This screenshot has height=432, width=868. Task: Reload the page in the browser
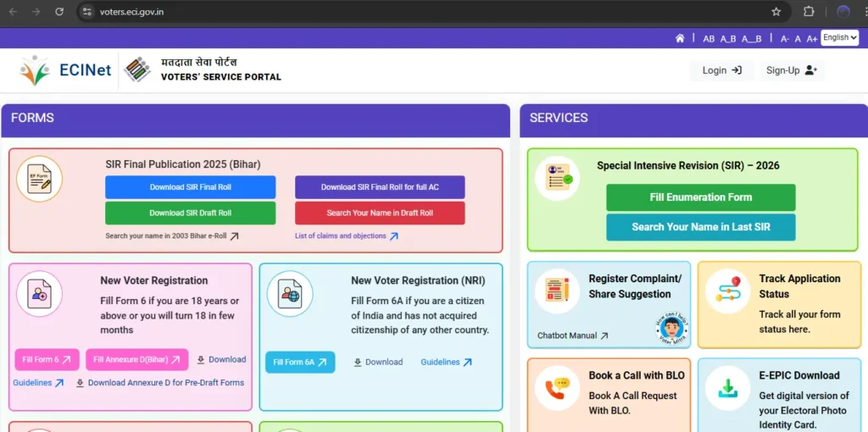click(x=59, y=12)
